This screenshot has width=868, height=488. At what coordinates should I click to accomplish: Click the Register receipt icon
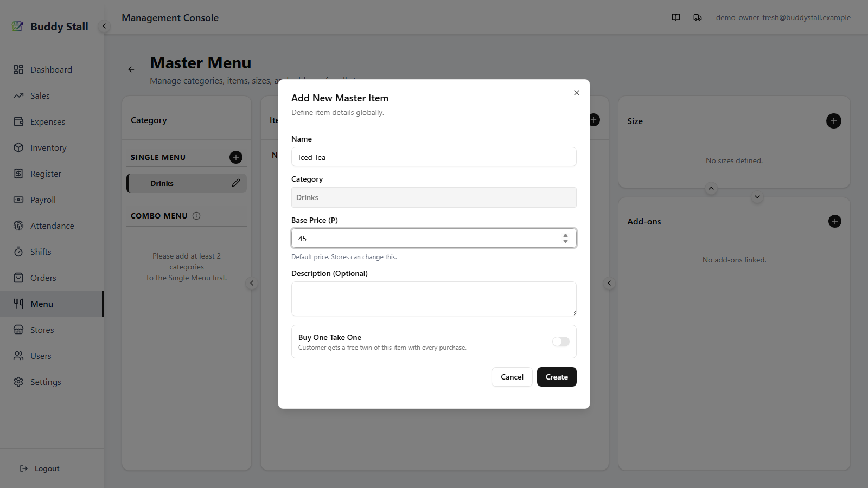18,174
